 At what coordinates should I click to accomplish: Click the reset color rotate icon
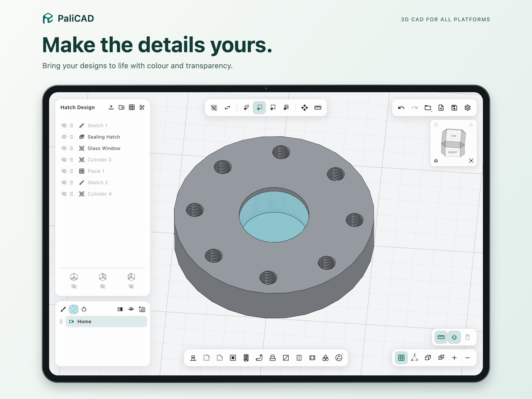point(84,309)
